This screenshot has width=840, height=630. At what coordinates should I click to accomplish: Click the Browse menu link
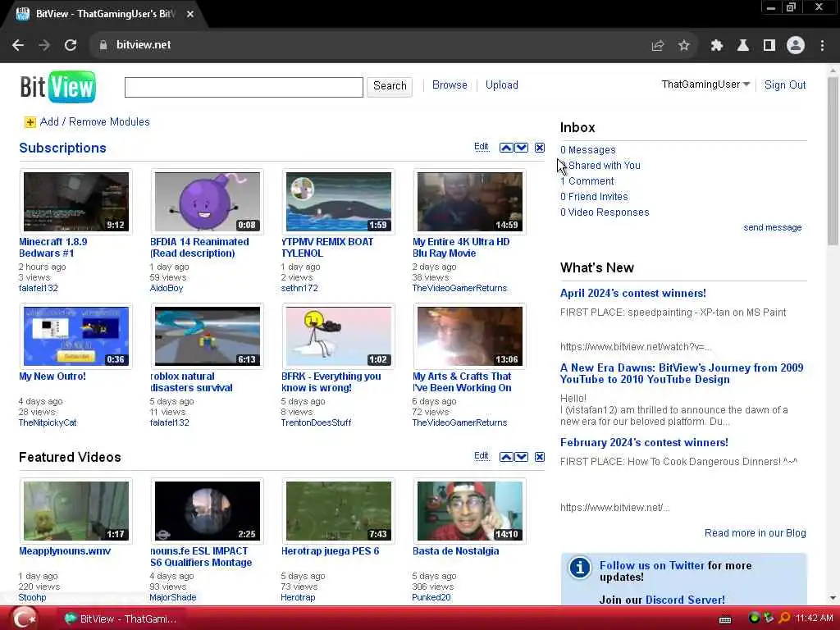[x=450, y=85]
